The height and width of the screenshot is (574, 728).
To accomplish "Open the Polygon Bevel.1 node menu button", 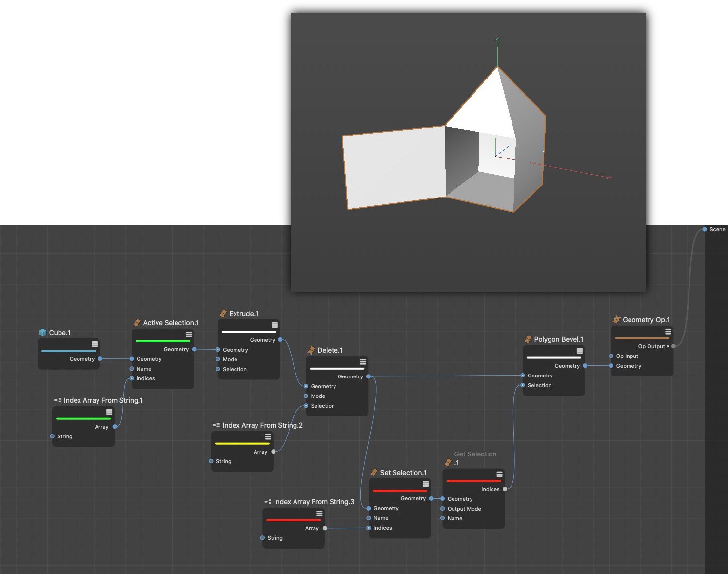I will pyautogui.click(x=580, y=351).
